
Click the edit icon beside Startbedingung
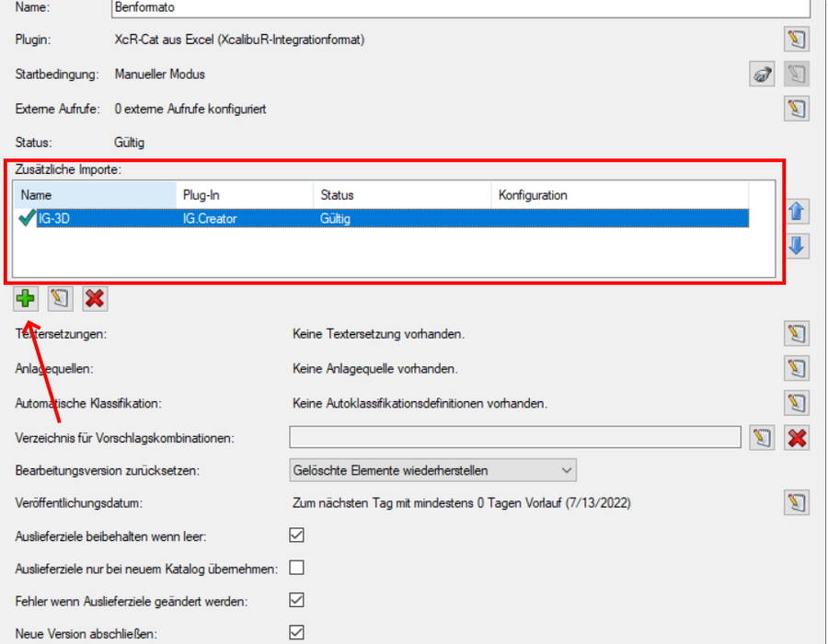click(797, 74)
